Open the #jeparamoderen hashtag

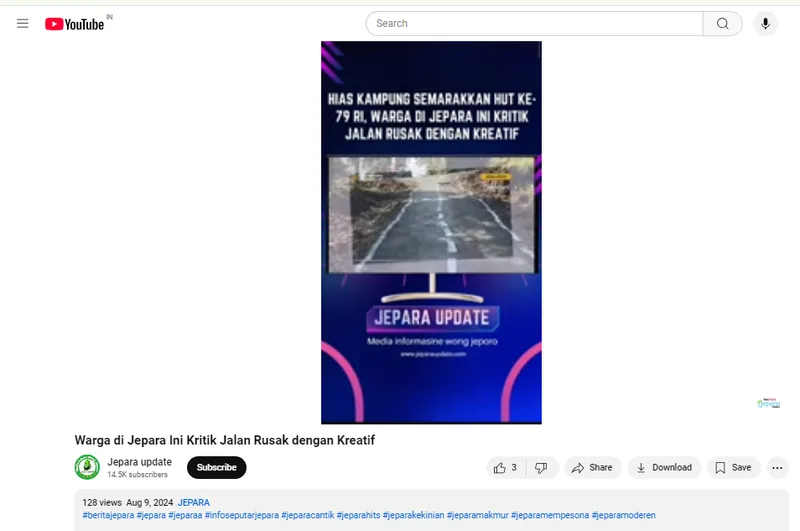[x=623, y=515]
